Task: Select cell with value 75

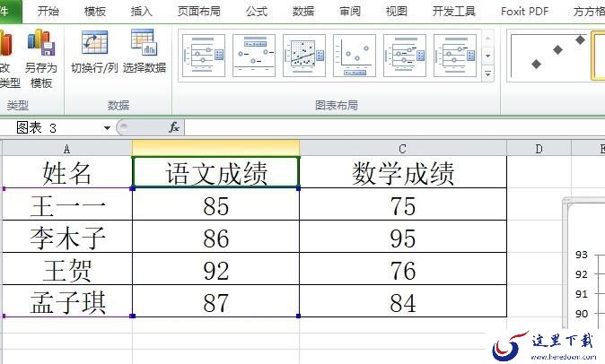Action: pos(403,204)
